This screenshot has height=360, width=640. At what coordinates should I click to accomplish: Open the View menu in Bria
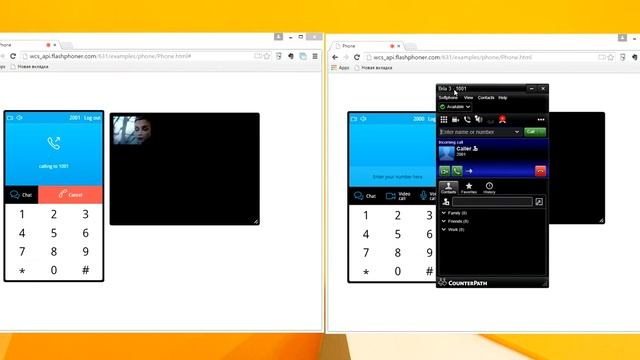(468, 98)
